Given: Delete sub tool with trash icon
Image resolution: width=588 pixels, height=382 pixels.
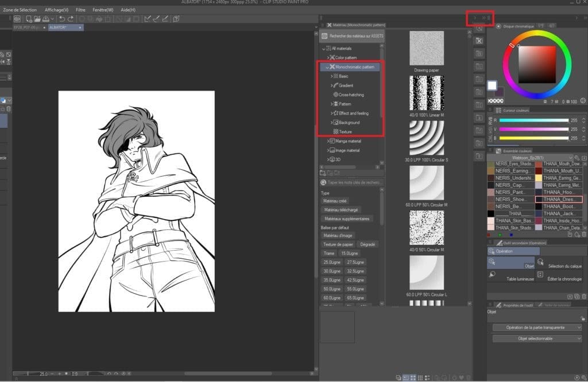Looking at the screenshot, I should pyautogui.click(x=584, y=297).
